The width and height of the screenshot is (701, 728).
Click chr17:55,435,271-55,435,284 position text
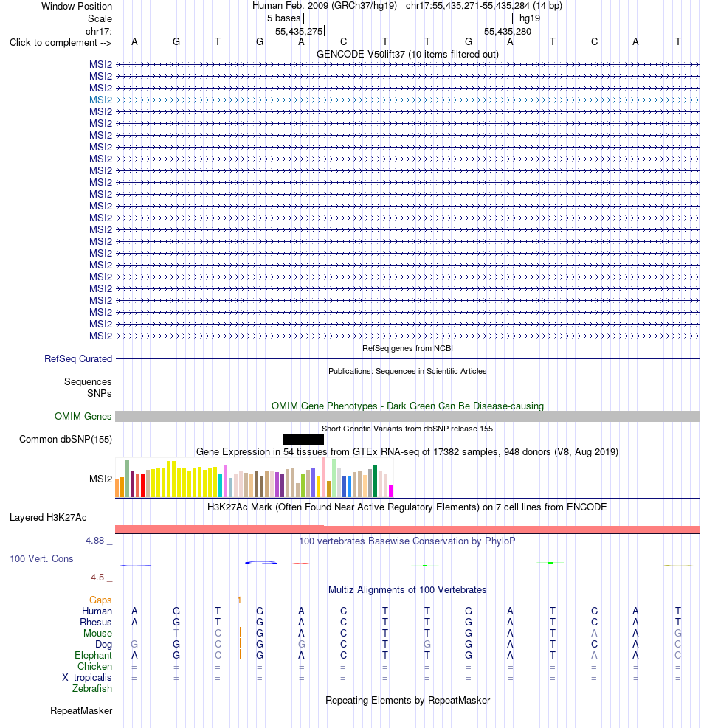[483, 6]
